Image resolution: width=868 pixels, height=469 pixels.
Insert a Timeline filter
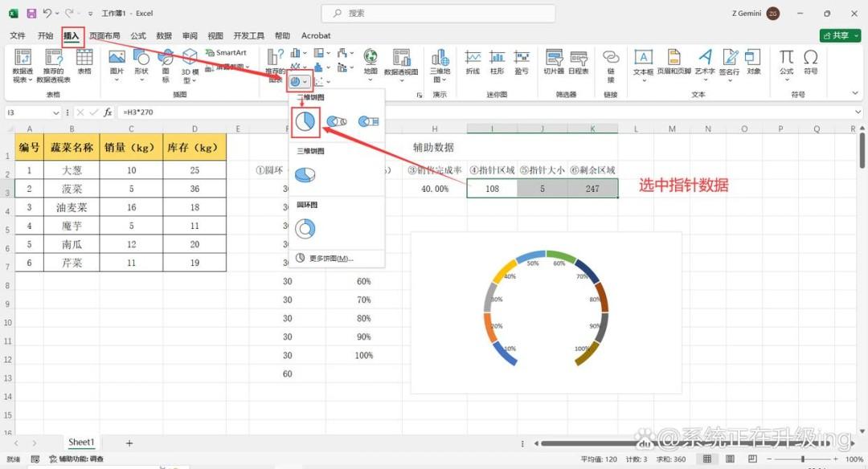tap(579, 62)
